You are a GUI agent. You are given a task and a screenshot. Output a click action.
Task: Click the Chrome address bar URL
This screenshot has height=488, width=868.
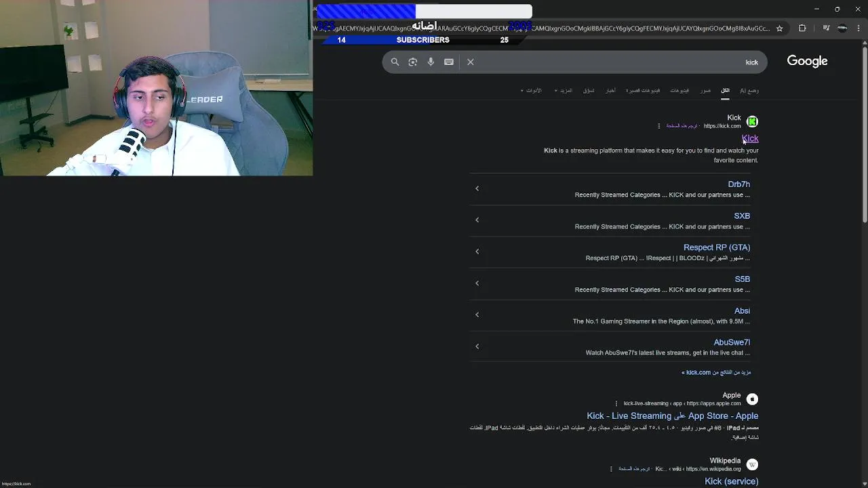point(542,28)
